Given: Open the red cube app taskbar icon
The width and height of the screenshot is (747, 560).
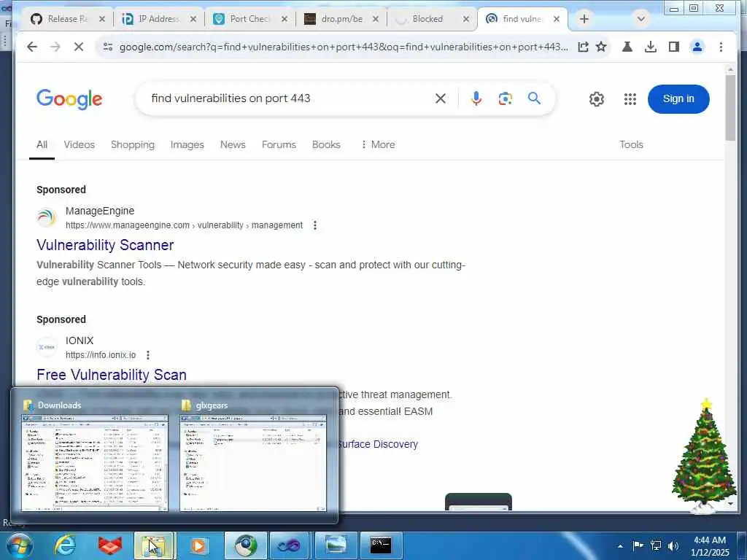Looking at the screenshot, I should (x=110, y=545).
